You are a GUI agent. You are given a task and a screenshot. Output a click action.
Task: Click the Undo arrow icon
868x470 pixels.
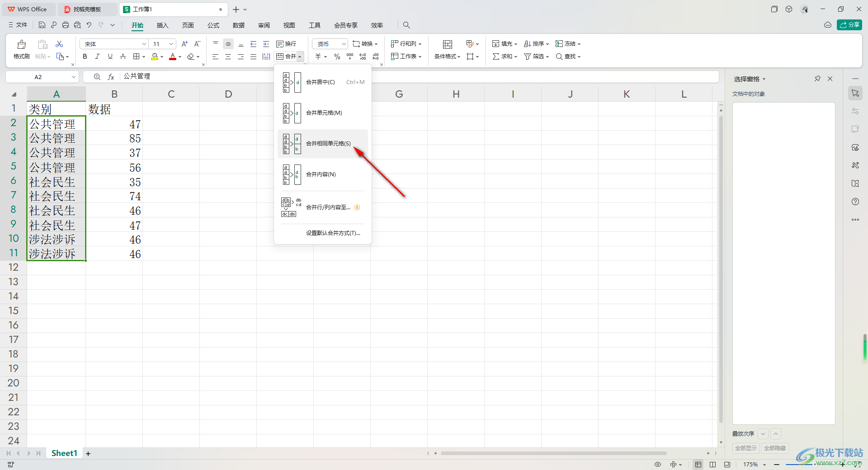tap(89, 25)
